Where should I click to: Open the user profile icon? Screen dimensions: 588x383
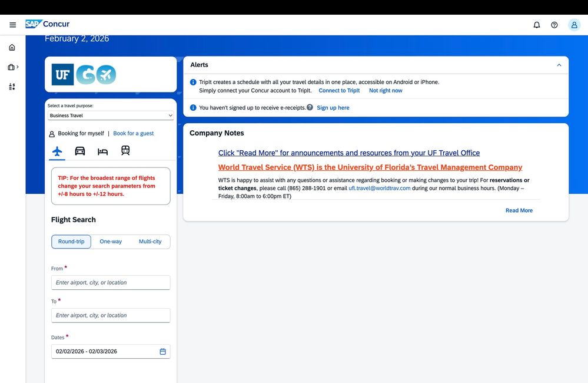pyautogui.click(x=574, y=25)
